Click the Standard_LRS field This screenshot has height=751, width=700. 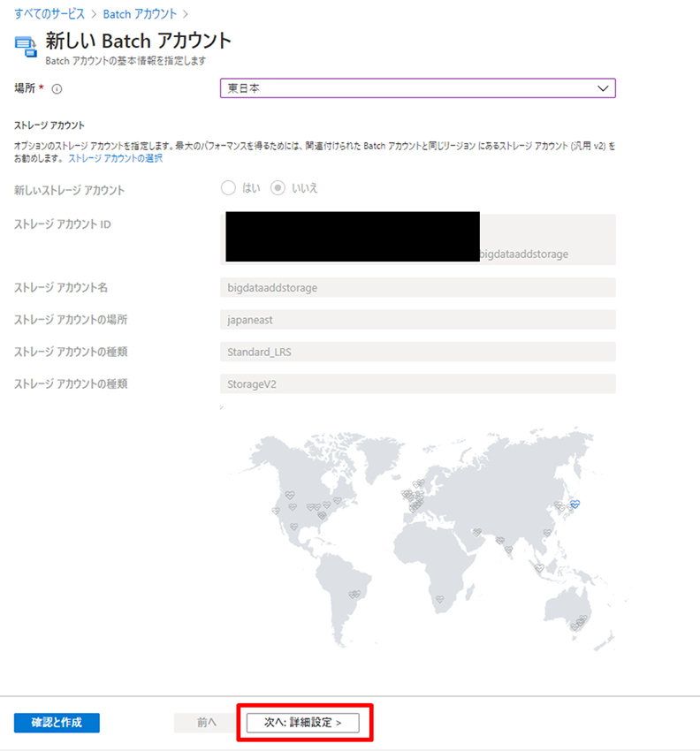pyautogui.click(x=417, y=352)
